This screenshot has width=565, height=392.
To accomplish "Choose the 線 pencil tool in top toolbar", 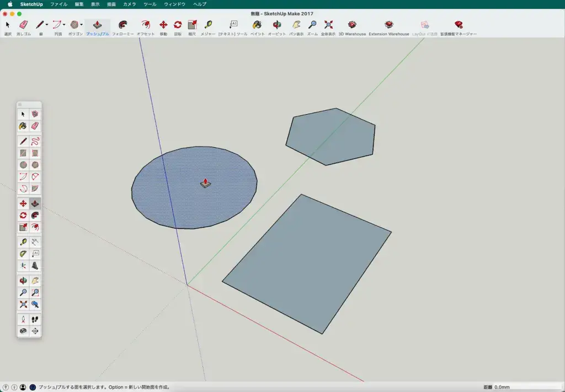I will pyautogui.click(x=40, y=25).
